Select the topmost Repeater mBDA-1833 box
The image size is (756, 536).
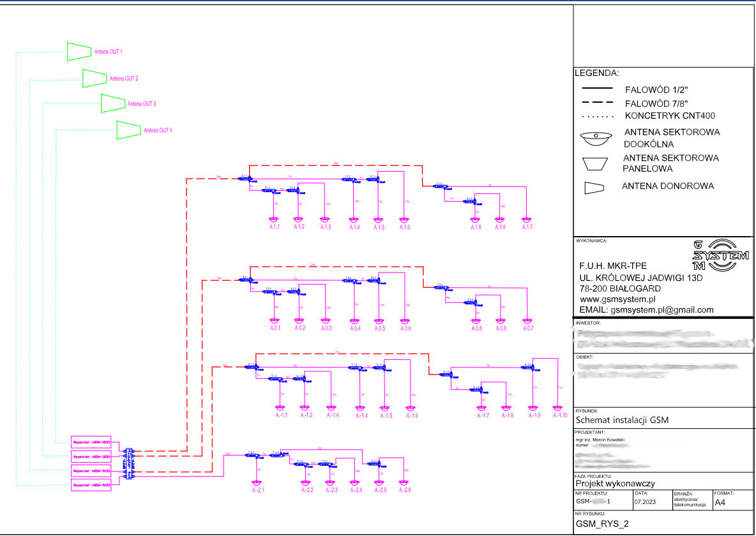point(92,442)
